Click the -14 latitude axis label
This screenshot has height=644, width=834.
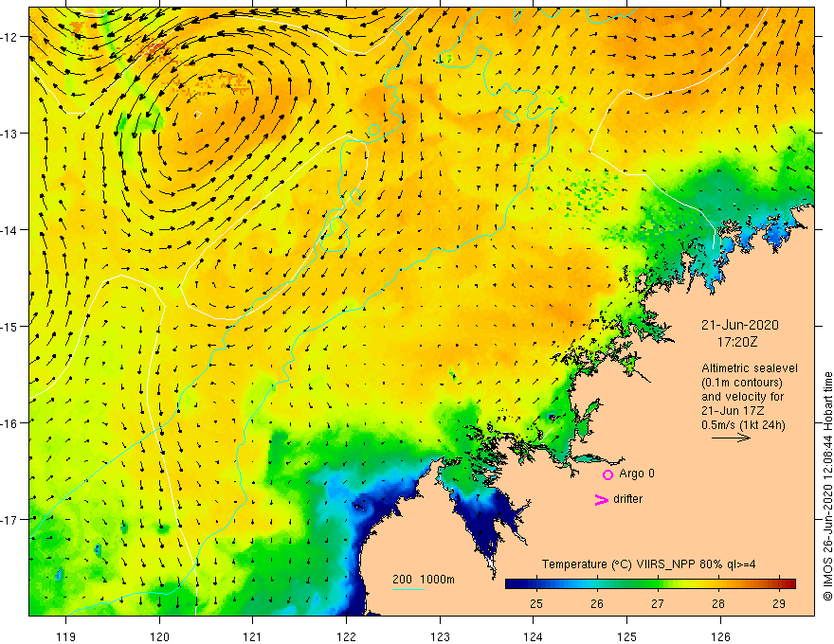tap(10, 230)
